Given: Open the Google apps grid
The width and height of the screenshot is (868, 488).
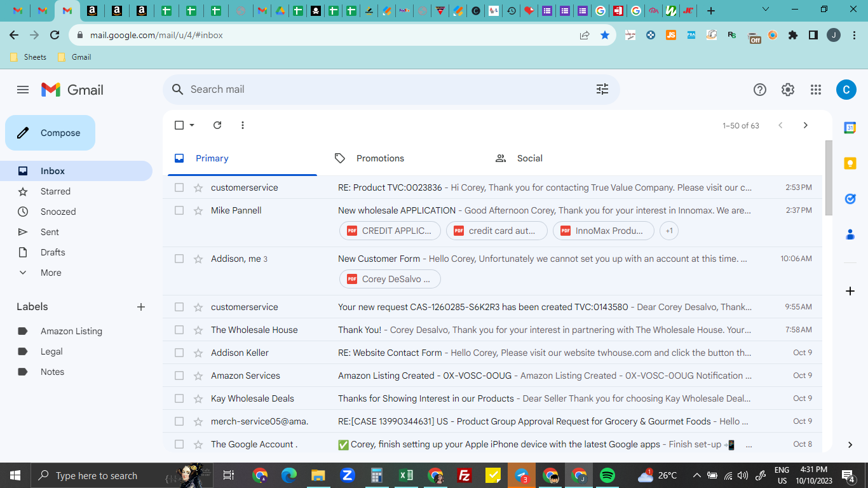Looking at the screenshot, I should [816, 90].
